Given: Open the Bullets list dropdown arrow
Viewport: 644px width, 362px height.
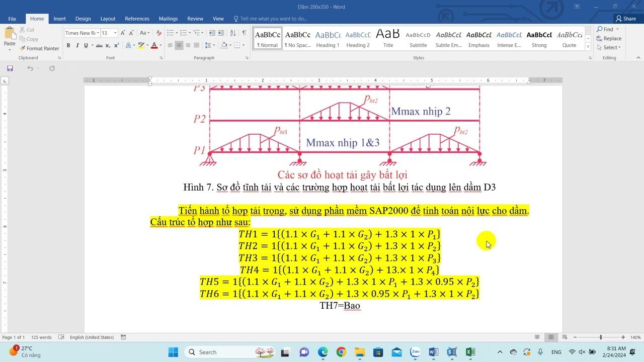Looking at the screenshot, I should [177, 33].
